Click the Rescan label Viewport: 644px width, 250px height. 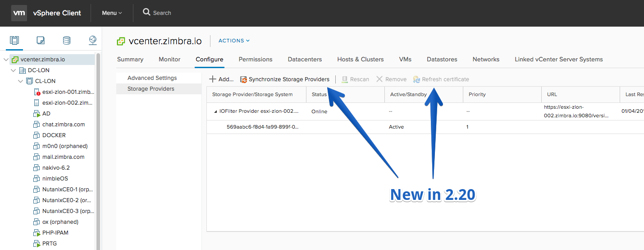pos(360,79)
